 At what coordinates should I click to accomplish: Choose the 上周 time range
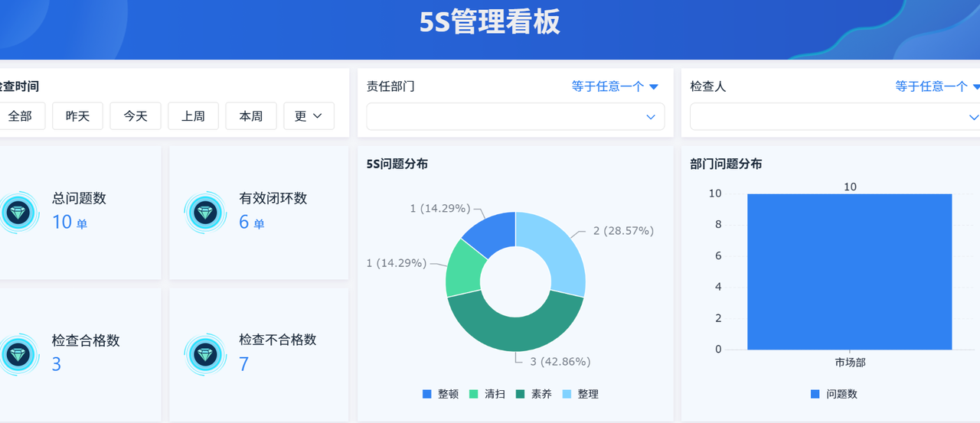(194, 116)
